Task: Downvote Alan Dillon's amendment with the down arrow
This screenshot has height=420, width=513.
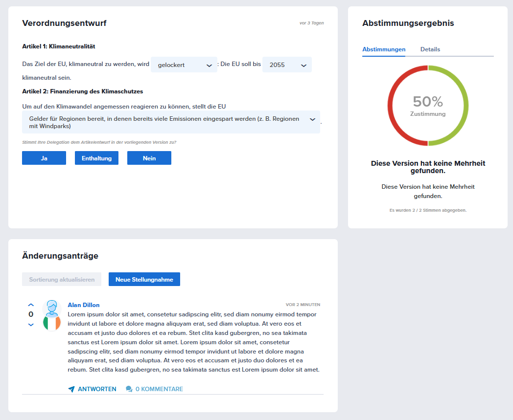Action: click(x=31, y=325)
